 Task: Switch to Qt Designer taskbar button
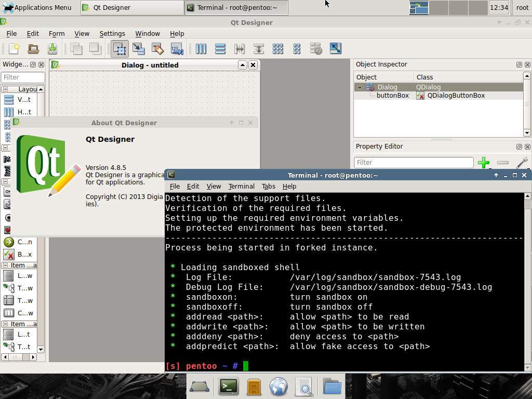(x=132, y=7)
